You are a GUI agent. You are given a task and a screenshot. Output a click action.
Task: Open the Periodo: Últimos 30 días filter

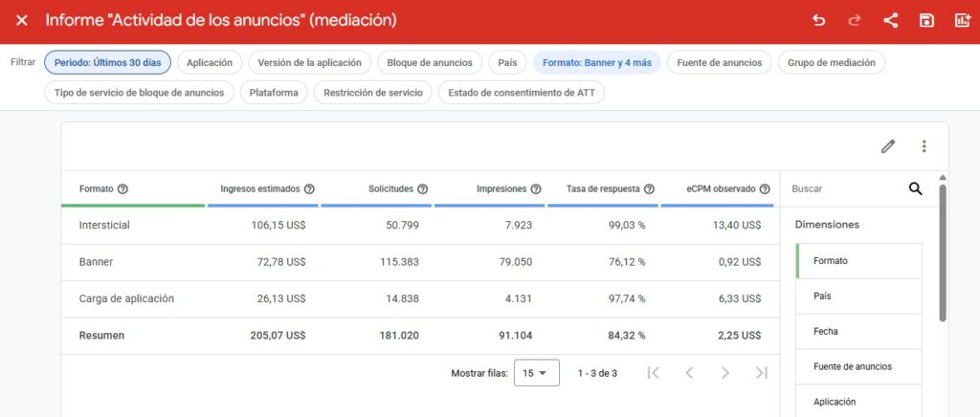pyautogui.click(x=107, y=62)
